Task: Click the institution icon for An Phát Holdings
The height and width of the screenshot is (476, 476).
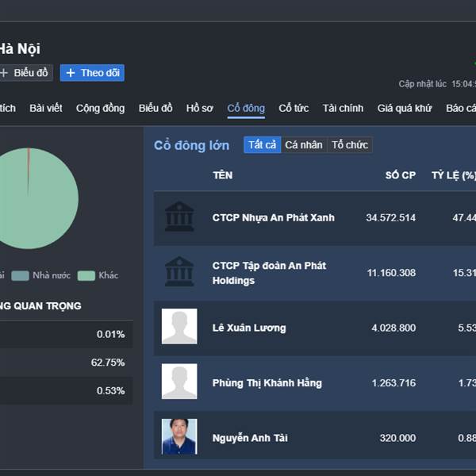Action: (x=179, y=271)
